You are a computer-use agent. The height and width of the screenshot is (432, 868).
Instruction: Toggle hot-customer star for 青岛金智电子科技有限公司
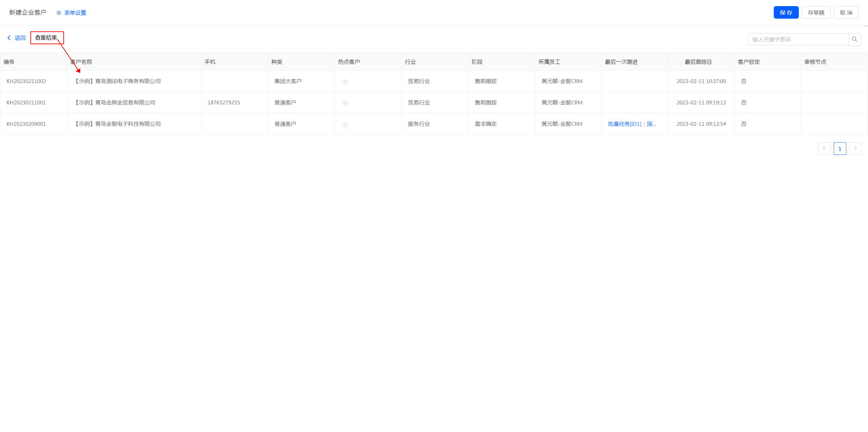click(x=345, y=124)
